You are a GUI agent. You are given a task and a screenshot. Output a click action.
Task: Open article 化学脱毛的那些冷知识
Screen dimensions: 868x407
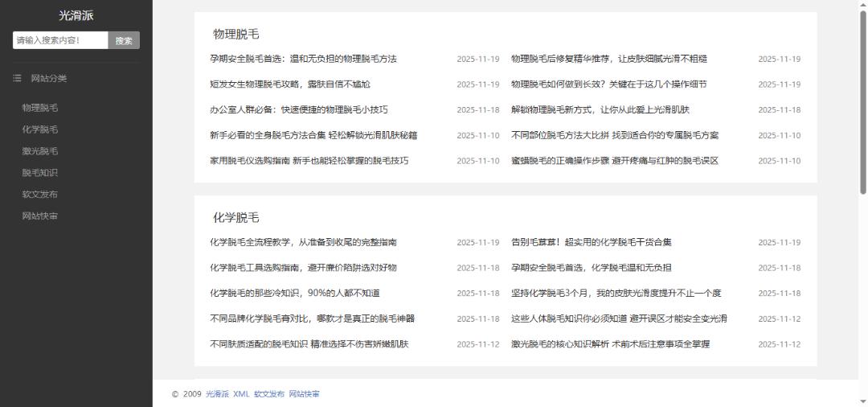[x=294, y=294]
